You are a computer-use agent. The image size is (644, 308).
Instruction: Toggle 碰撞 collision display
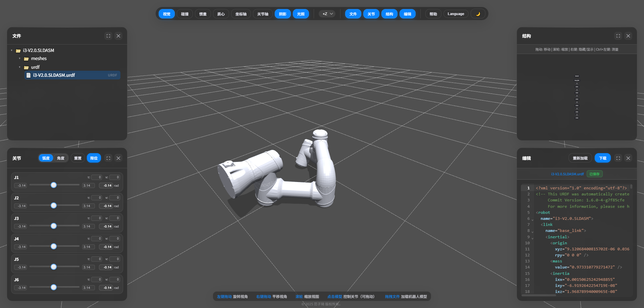point(185,14)
